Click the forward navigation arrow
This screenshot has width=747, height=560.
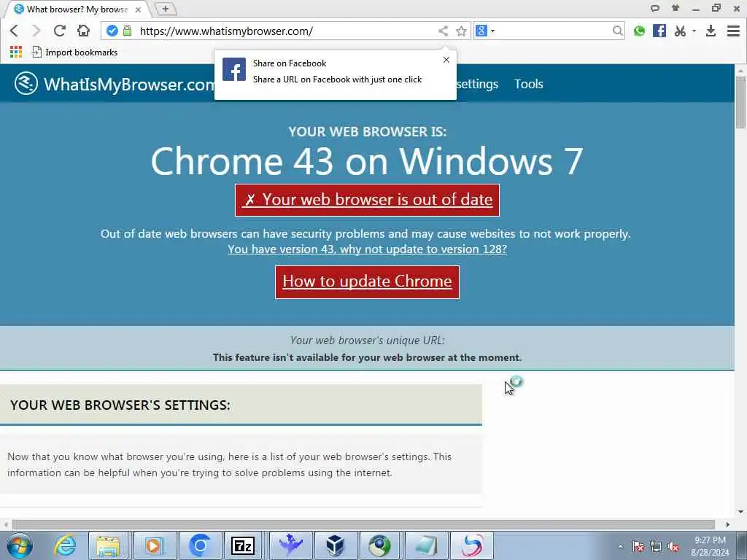pos(36,31)
